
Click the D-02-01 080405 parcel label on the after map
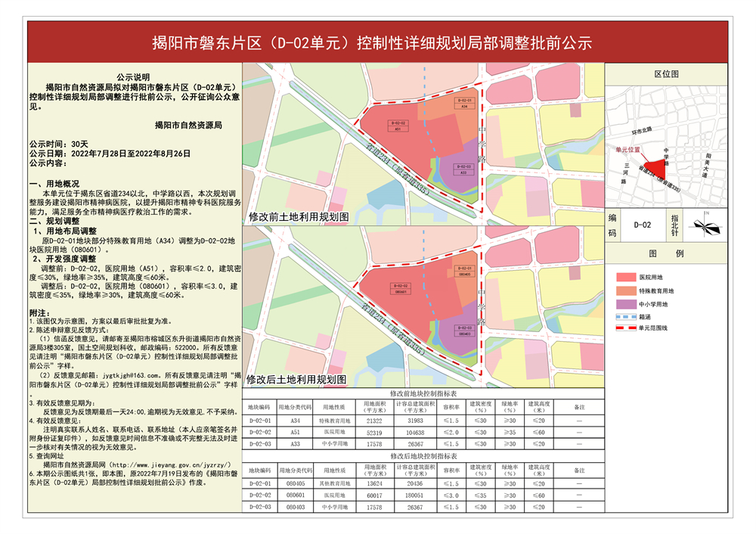click(x=464, y=271)
